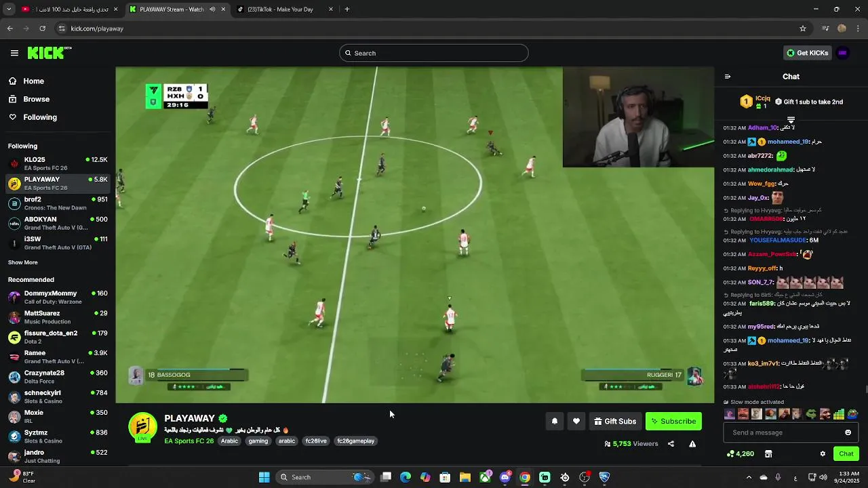868x488 pixels.
Task: Open the share stream icon
Action: (671, 444)
